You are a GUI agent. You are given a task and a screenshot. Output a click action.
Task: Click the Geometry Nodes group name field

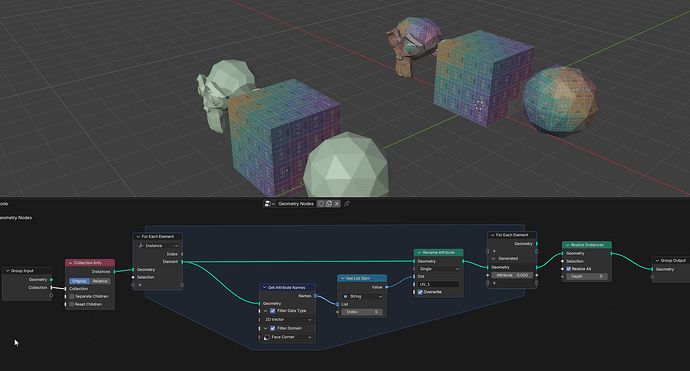pyautogui.click(x=296, y=204)
